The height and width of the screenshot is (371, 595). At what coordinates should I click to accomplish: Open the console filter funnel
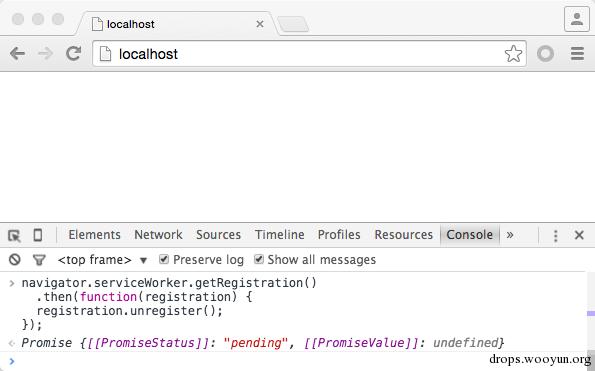click(x=39, y=260)
